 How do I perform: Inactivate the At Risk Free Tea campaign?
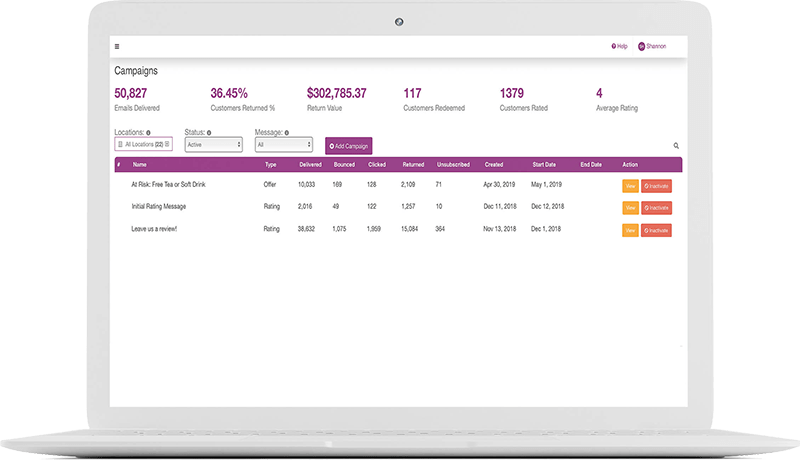656,185
